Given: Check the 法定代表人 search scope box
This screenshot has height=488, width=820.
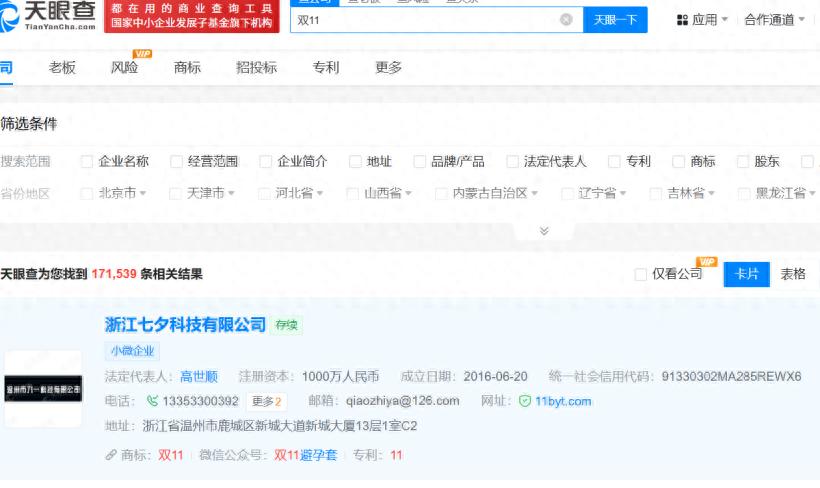Looking at the screenshot, I should 512,162.
